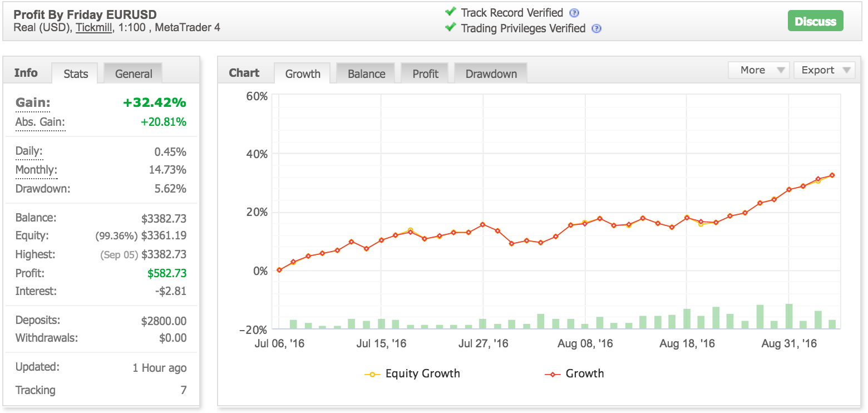Select the Growth chart tab
Screen dimensions: 868x413
click(303, 73)
